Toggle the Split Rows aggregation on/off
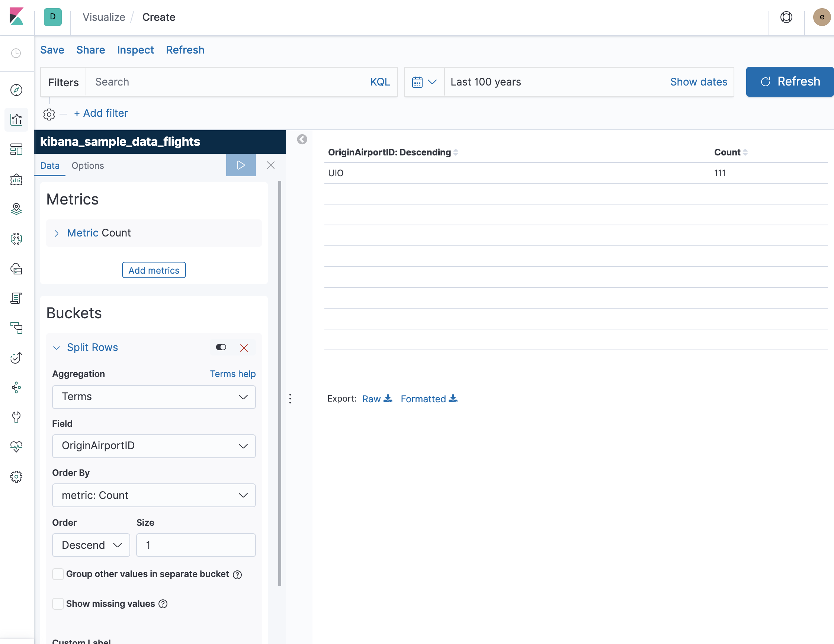834x644 pixels. click(x=221, y=347)
